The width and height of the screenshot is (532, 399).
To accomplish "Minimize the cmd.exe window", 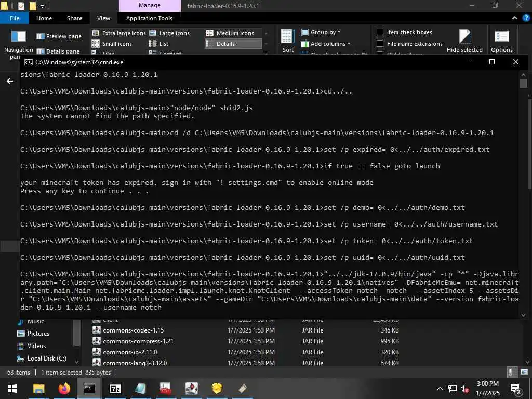I will click(469, 62).
